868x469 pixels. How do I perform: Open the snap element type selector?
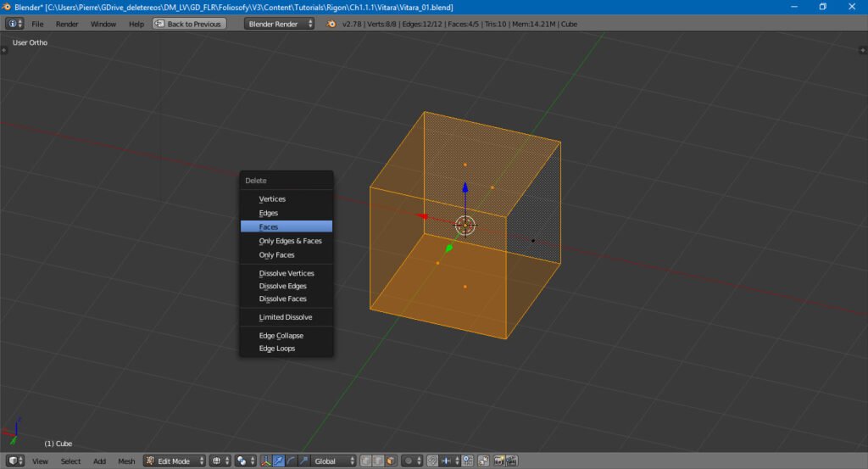pyautogui.click(x=449, y=461)
